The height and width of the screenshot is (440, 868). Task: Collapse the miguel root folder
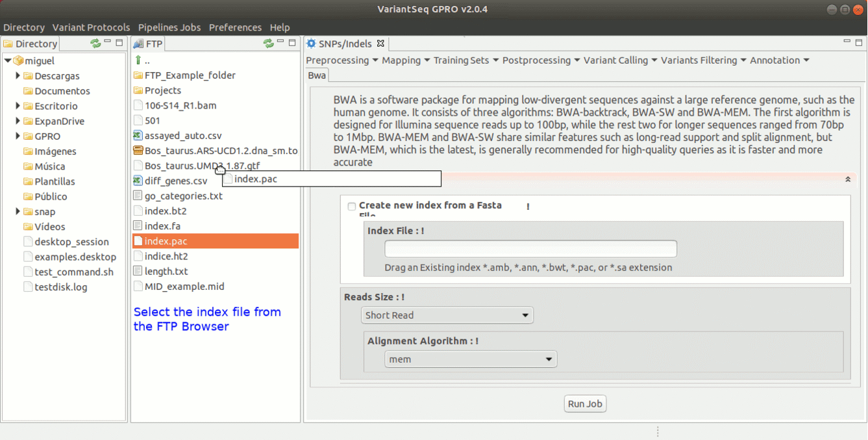tap(8, 61)
